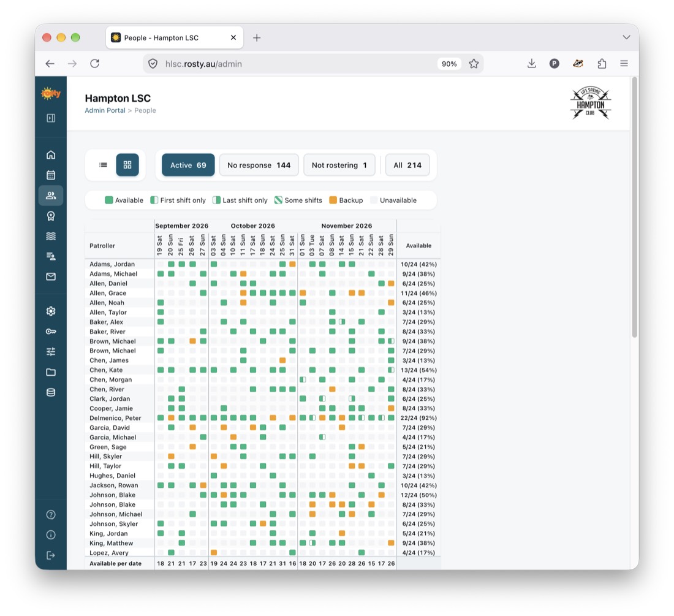The width and height of the screenshot is (674, 616).
Task: Click the Rosty logo in sidebar
Action: pyautogui.click(x=51, y=93)
